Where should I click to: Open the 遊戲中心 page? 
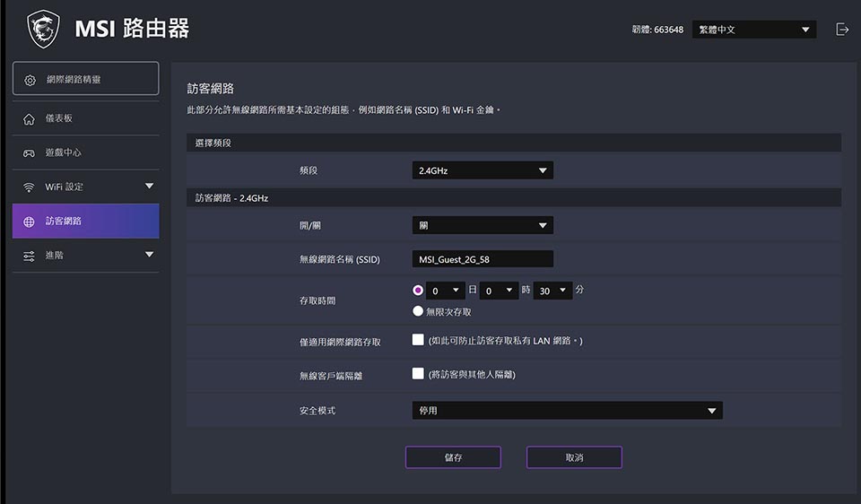[x=86, y=152]
